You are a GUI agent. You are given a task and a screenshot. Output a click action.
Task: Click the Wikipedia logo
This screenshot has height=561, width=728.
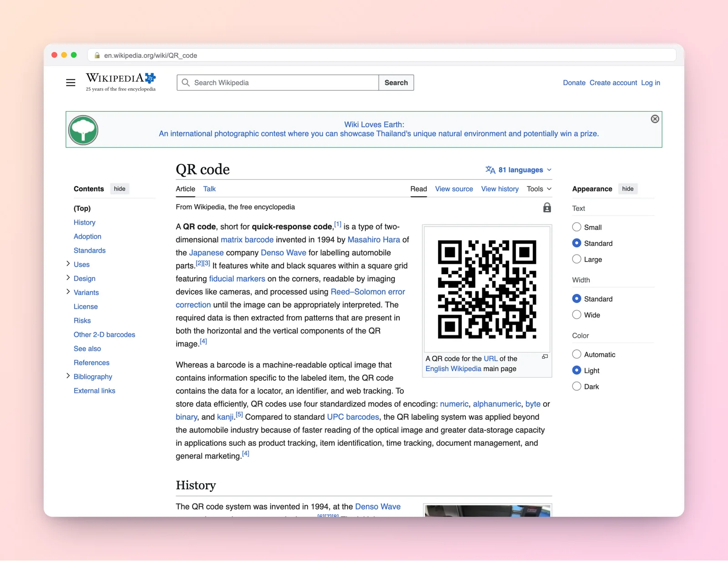coord(121,82)
